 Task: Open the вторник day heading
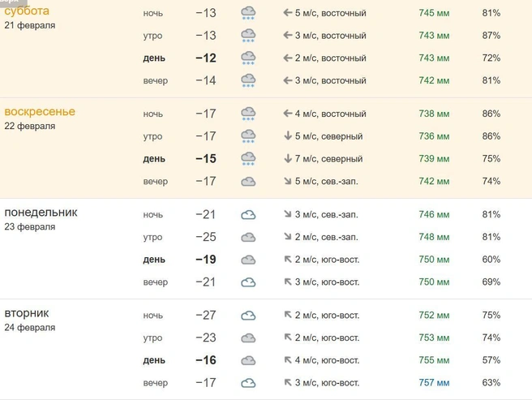[x=27, y=313]
